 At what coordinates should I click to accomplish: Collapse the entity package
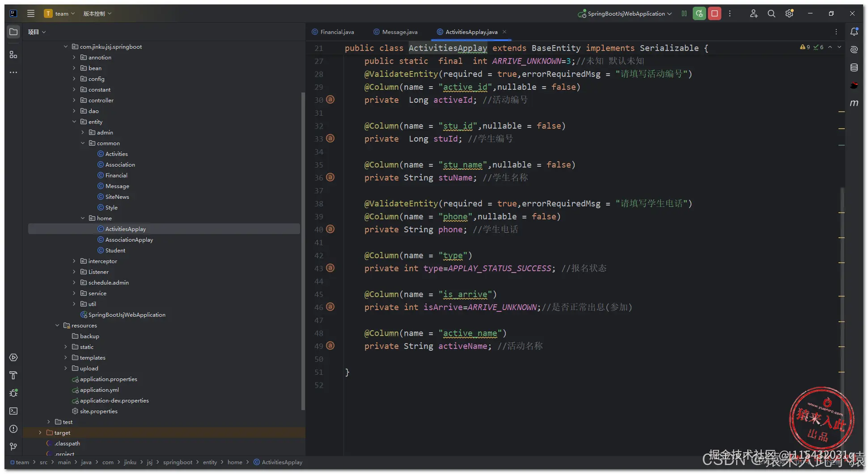74,122
